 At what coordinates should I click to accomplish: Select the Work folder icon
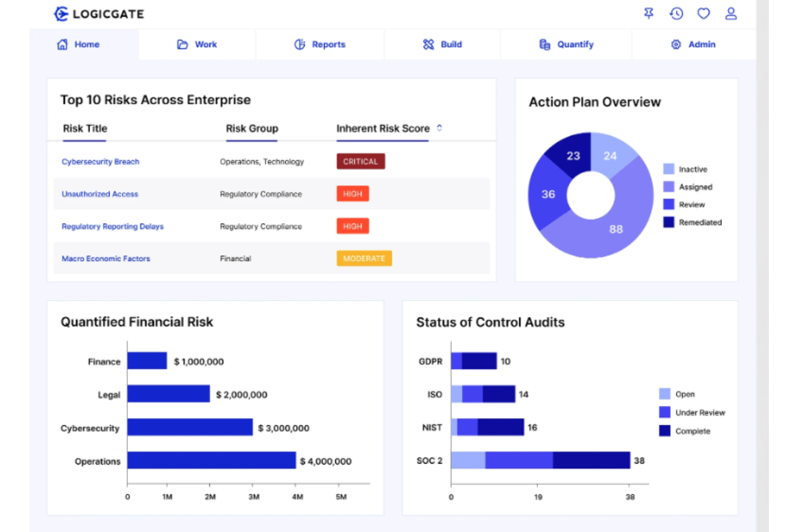tap(182, 45)
